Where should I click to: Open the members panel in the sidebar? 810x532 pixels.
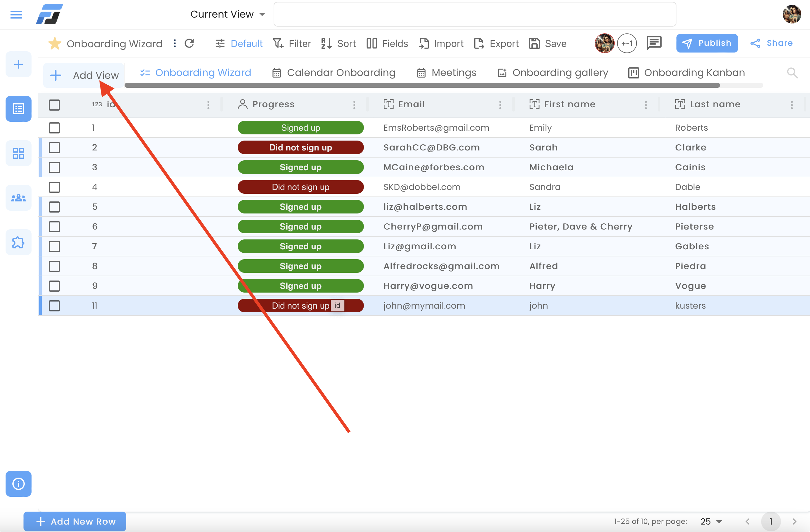coord(18,197)
